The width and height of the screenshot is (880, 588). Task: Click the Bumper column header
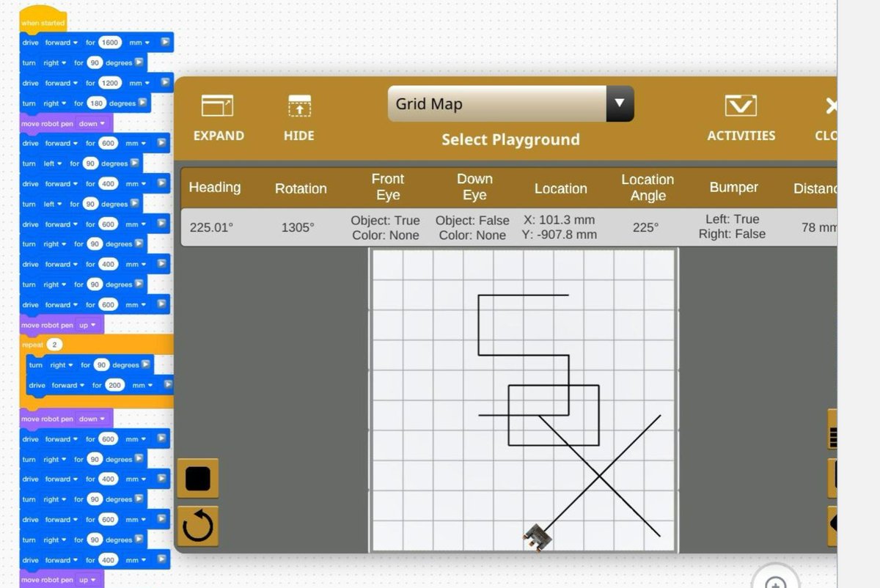pyautogui.click(x=733, y=187)
